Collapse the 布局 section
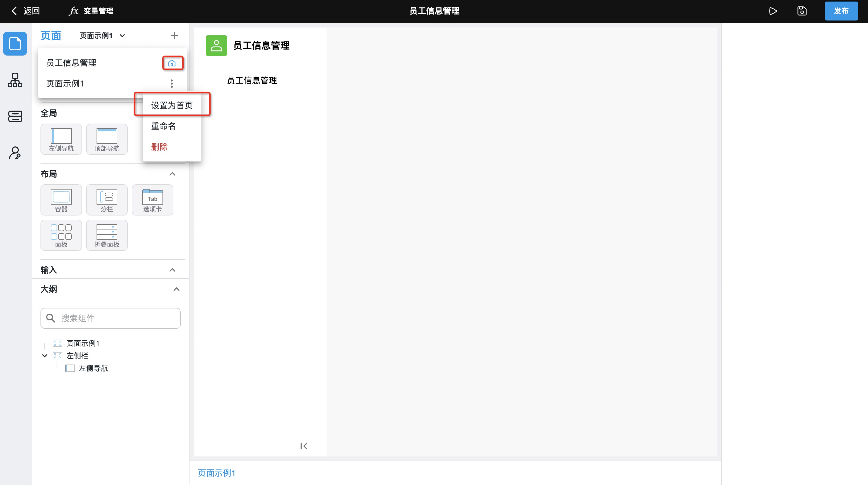The width and height of the screenshot is (868, 485). coord(172,174)
